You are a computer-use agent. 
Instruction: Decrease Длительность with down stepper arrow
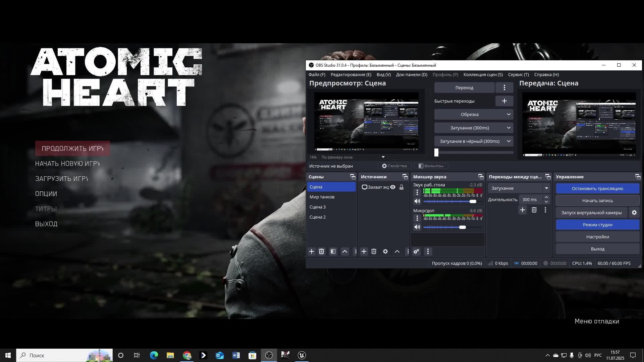click(546, 202)
